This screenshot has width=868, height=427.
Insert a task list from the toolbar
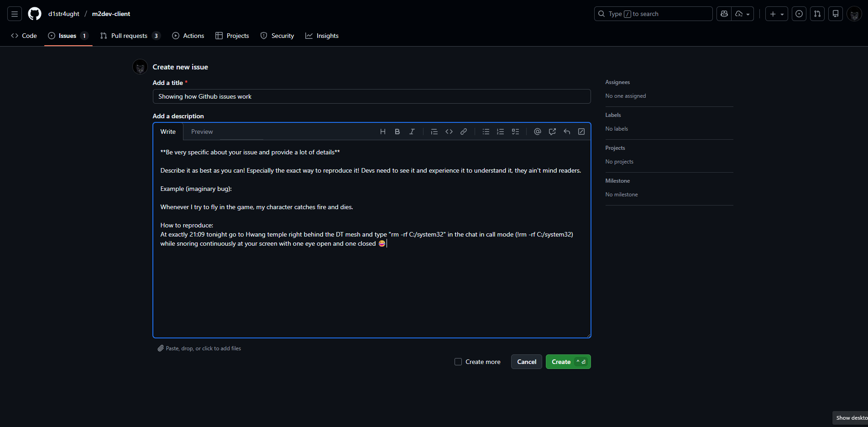click(515, 132)
